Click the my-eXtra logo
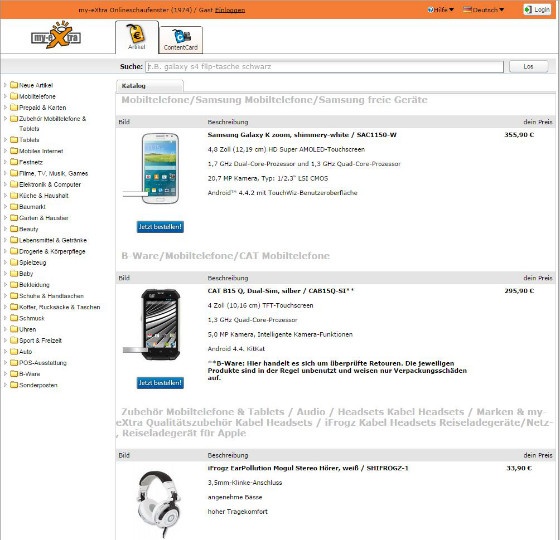This screenshot has width=560, height=540. (x=56, y=35)
